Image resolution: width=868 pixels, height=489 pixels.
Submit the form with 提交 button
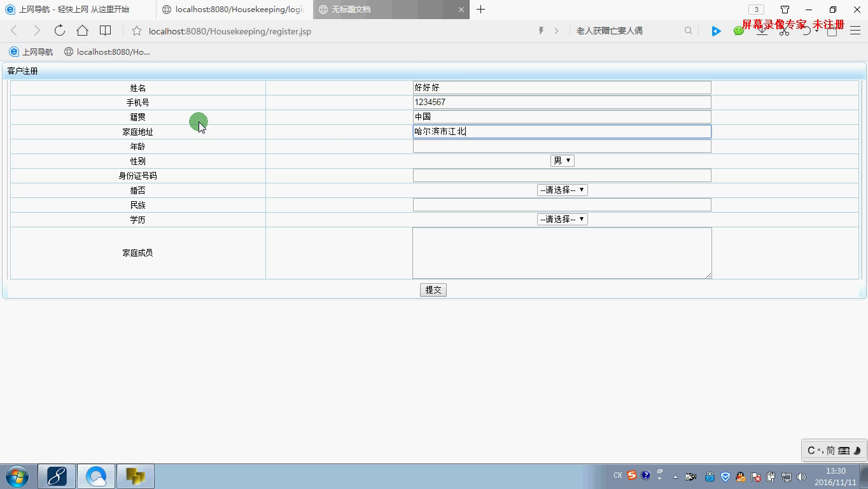tap(433, 290)
